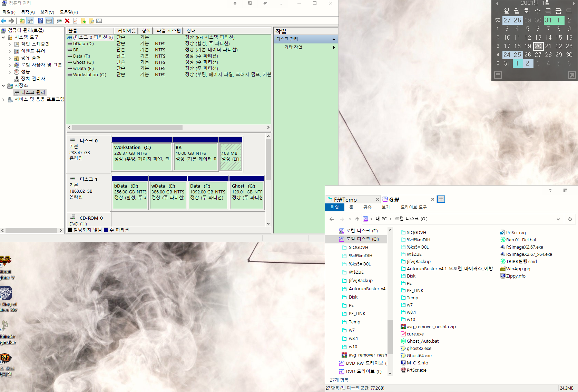Click the 상태 column header

click(x=227, y=31)
